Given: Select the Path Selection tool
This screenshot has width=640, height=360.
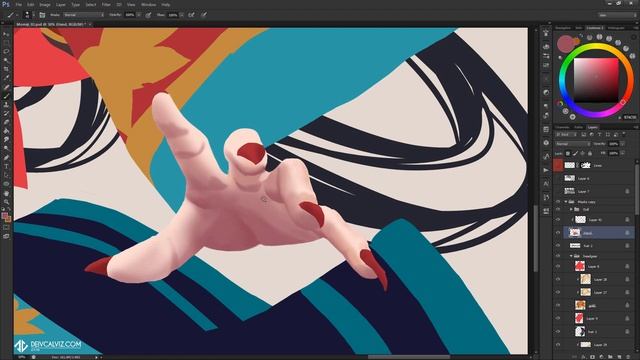Looking at the screenshot, I should coord(6,175).
